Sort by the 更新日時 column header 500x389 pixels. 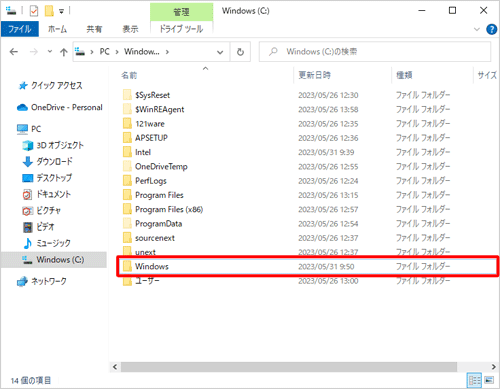(314, 75)
